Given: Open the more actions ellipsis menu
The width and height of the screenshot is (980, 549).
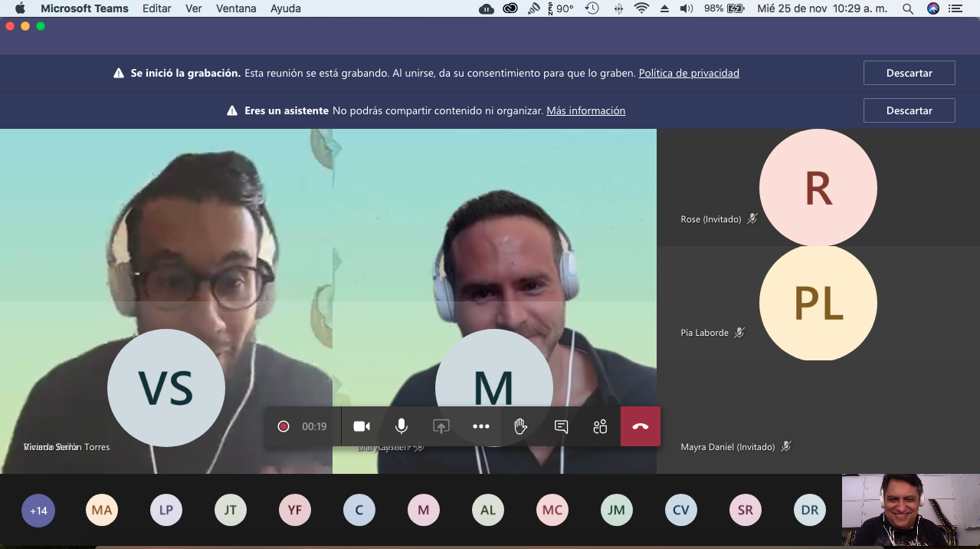Looking at the screenshot, I should coord(481,426).
